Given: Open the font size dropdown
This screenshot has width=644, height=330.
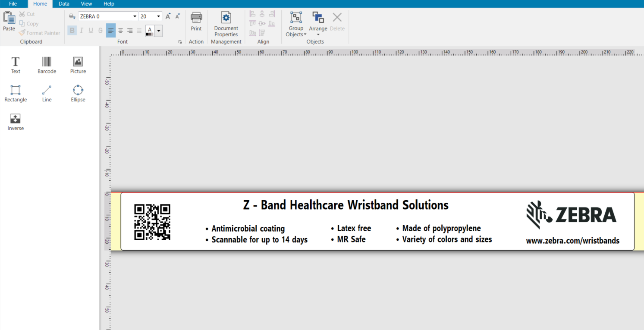Looking at the screenshot, I should coord(158,16).
